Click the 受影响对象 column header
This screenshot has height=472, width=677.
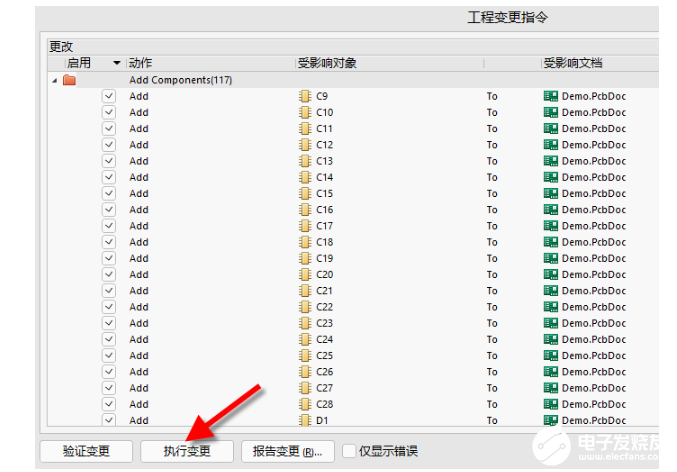(x=327, y=63)
